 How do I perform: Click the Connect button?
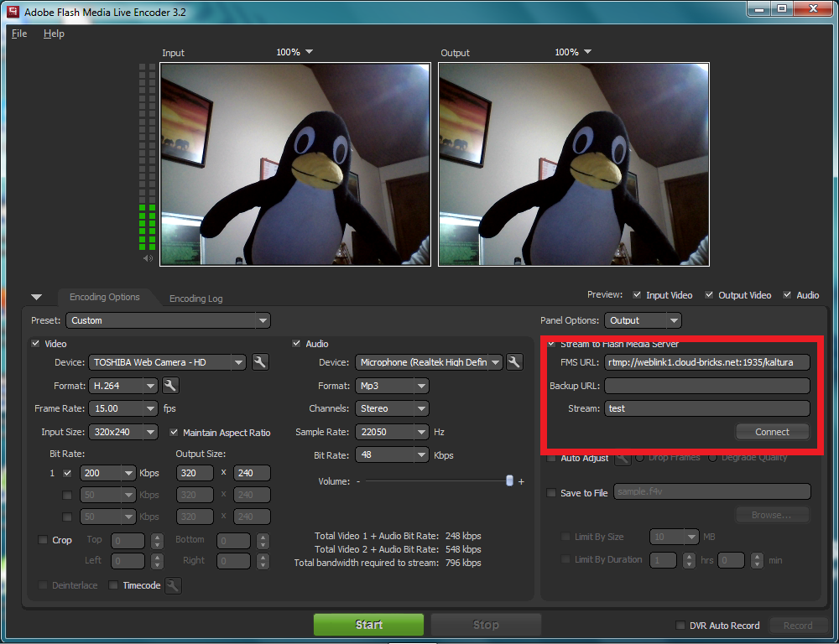(x=772, y=432)
